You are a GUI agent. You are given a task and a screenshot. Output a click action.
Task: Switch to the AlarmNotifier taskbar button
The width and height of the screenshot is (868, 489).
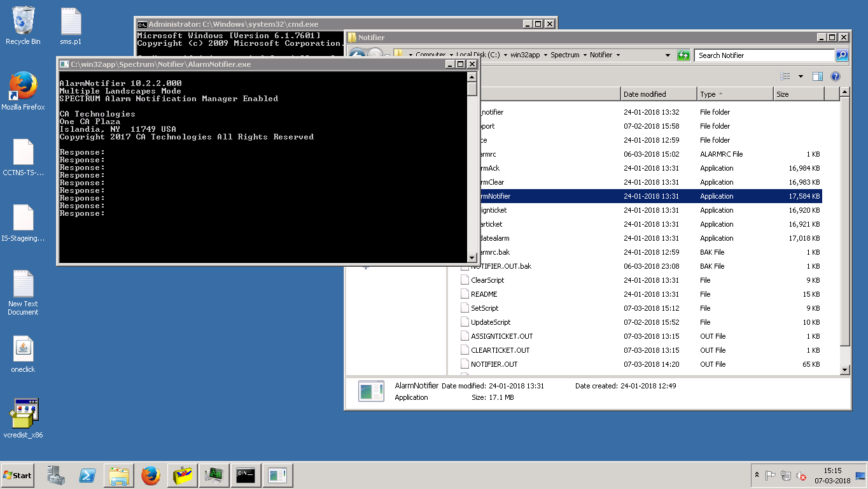277,475
